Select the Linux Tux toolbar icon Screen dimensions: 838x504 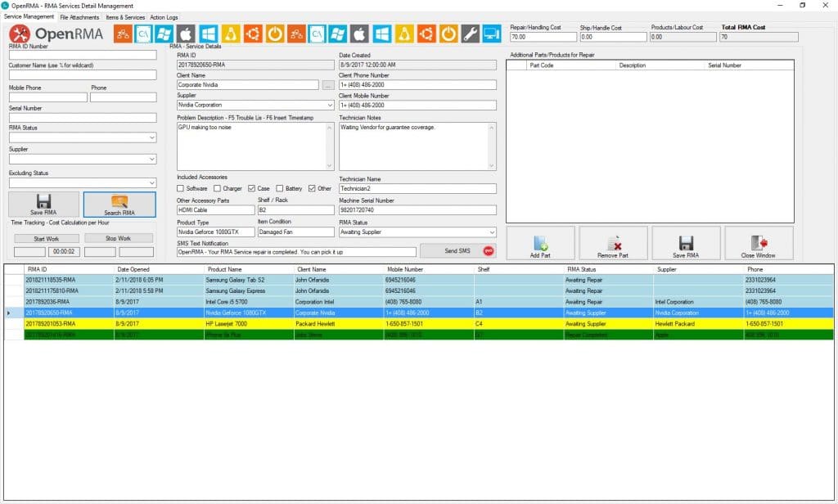(x=230, y=34)
